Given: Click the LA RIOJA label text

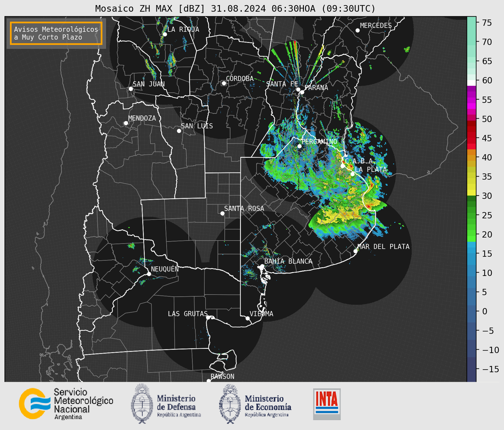Looking at the screenshot, I should pyautogui.click(x=183, y=29).
